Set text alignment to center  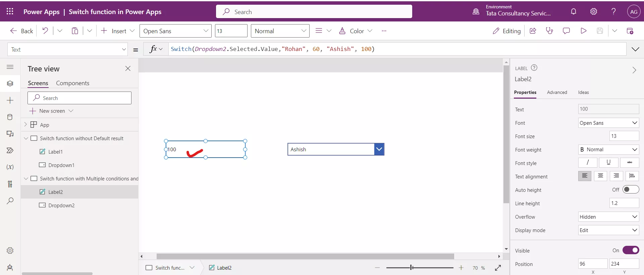(600, 176)
